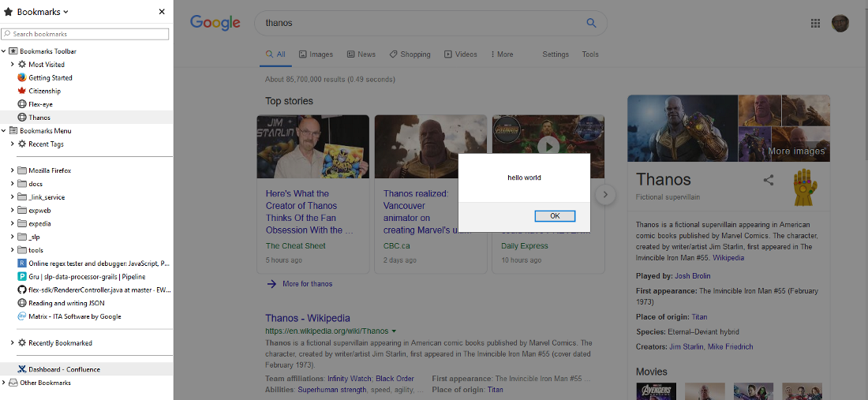Open the Citizenship bookmark
868x400 pixels.
pos(45,92)
